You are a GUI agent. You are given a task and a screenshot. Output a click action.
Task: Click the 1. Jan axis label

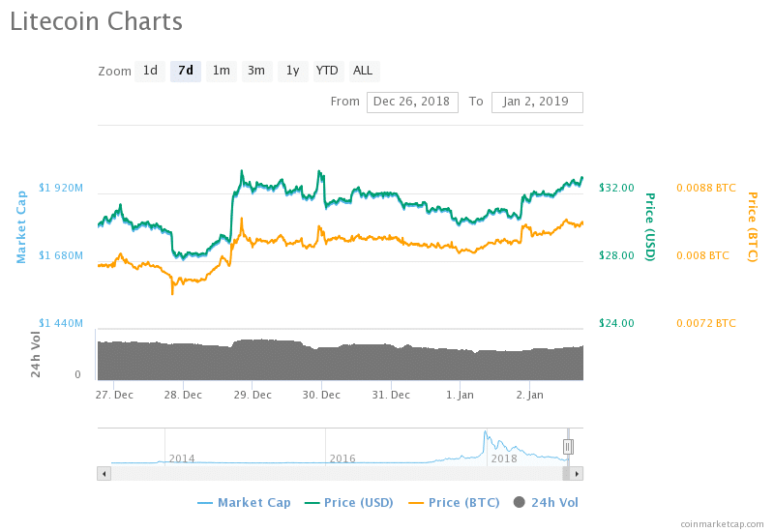click(x=461, y=395)
